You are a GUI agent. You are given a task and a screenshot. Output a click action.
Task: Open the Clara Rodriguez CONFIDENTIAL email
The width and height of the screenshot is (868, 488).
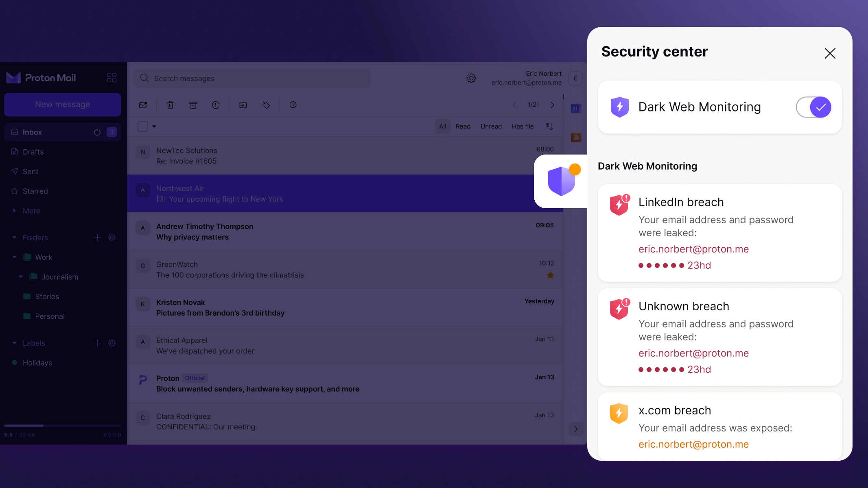point(345,422)
